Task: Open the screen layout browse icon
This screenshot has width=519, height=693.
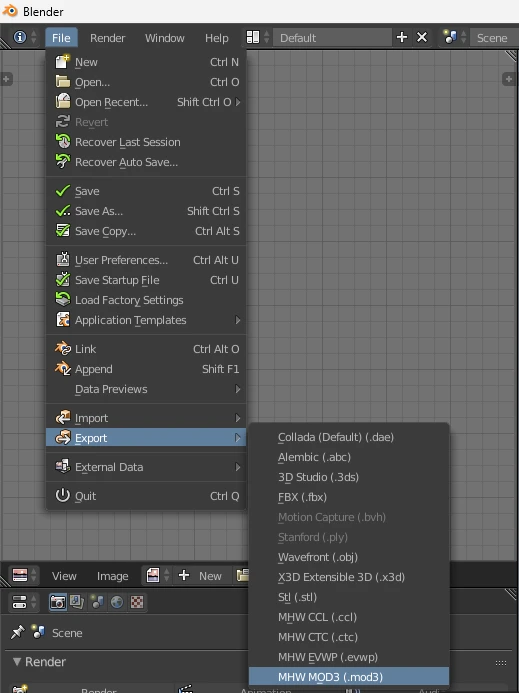Action: [253, 37]
